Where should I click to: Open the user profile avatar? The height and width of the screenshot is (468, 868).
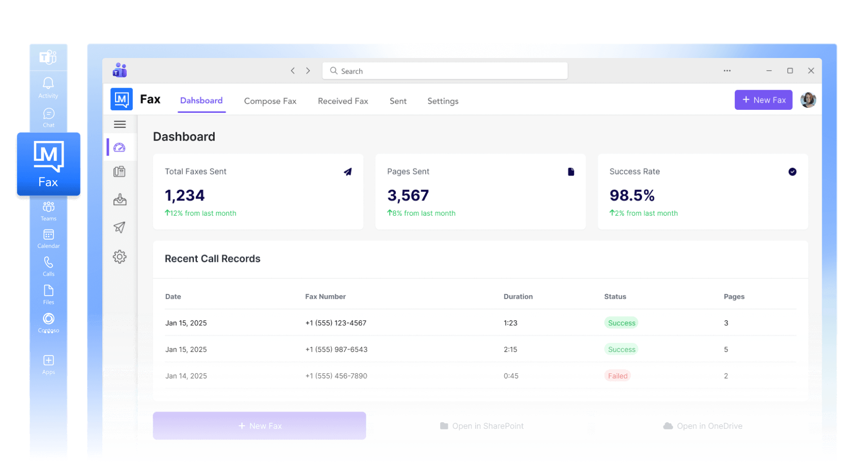pos(808,100)
